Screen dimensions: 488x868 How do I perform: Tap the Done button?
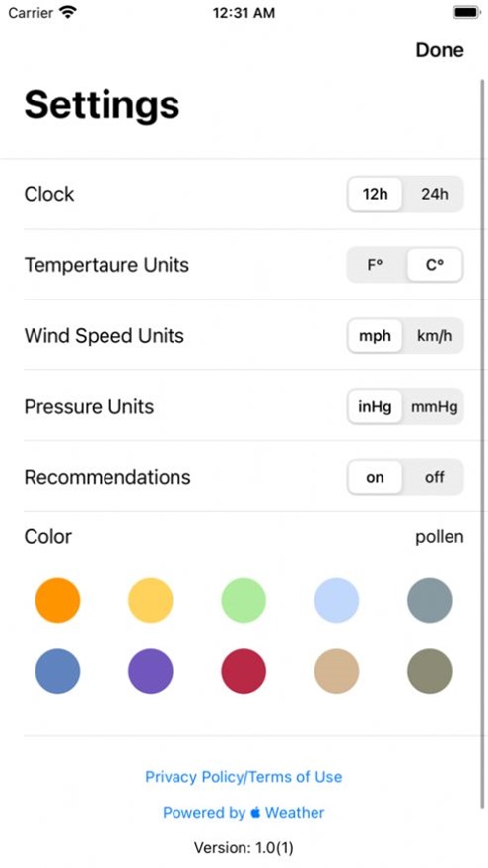coord(440,50)
